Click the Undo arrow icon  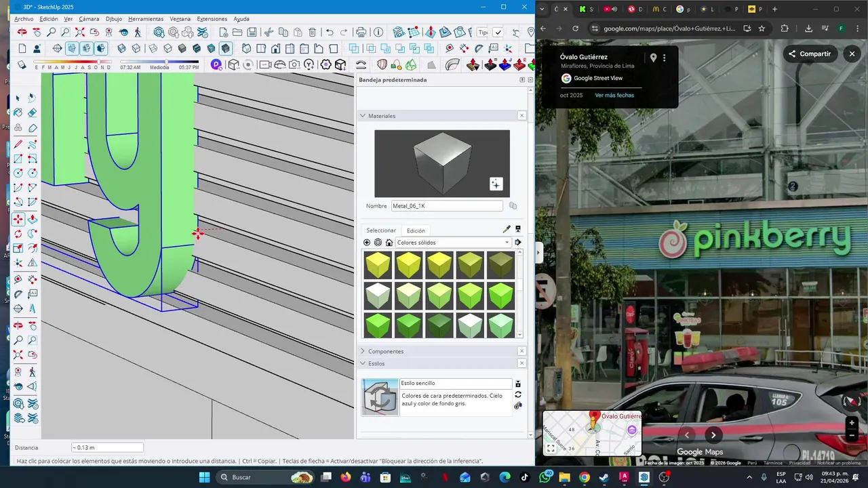[330, 32]
